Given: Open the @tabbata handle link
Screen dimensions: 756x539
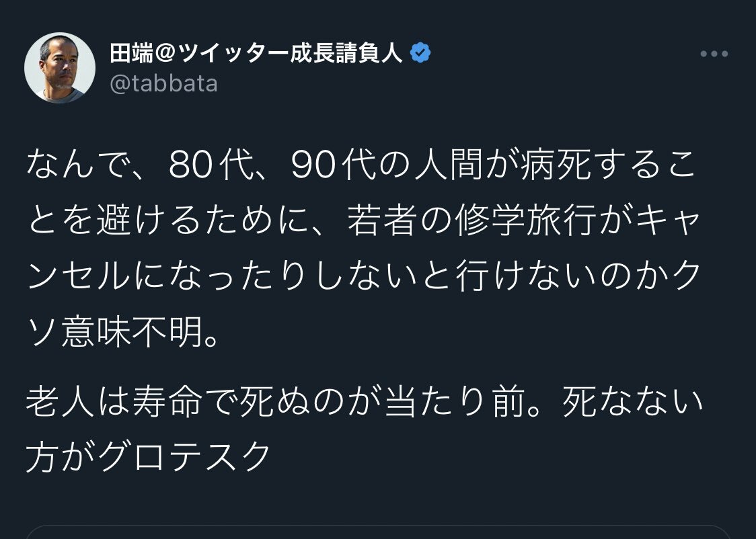Looking at the screenshot, I should tap(163, 85).
